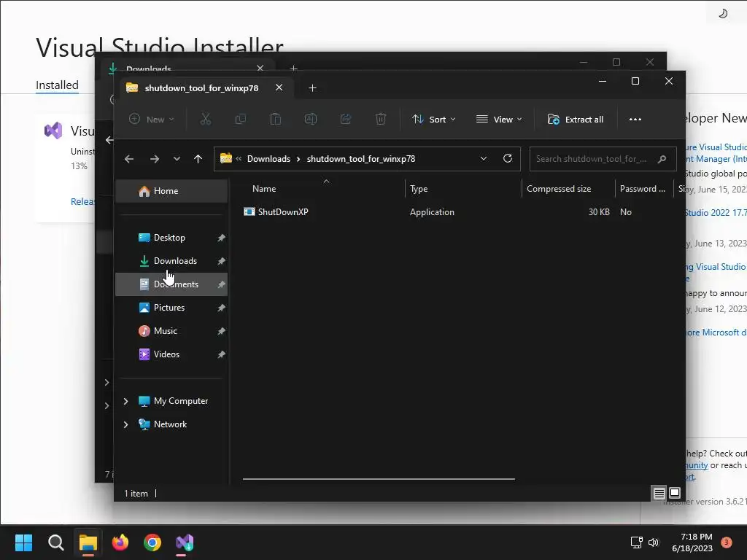This screenshot has height=560, width=747.
Task: Refresh the folder view
Action: tap(508, 158)
